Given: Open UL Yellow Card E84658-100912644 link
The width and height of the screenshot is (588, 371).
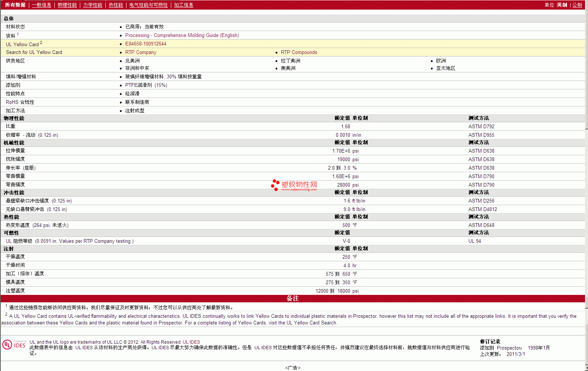Looking at the screenshot, I should [146, 44].
